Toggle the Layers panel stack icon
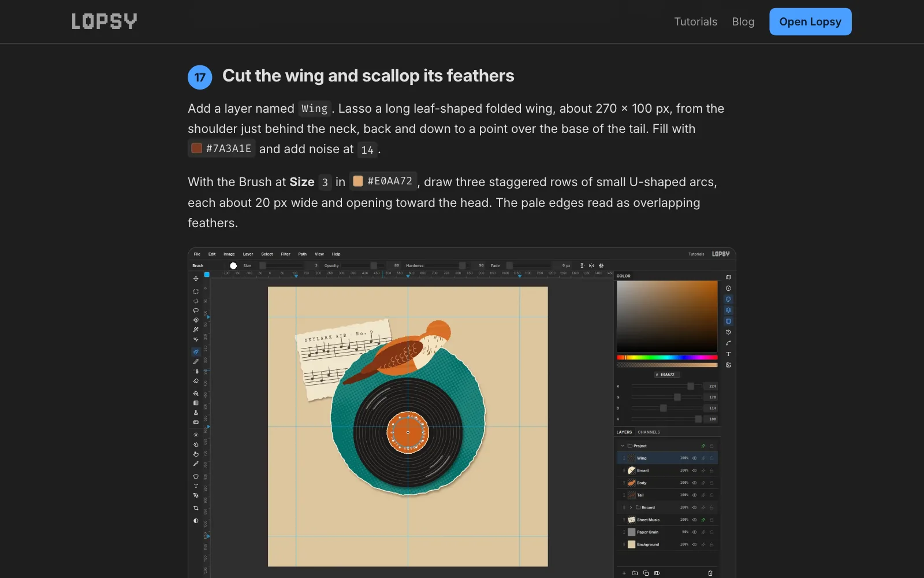The image size is (924, 578). point(728,310)
